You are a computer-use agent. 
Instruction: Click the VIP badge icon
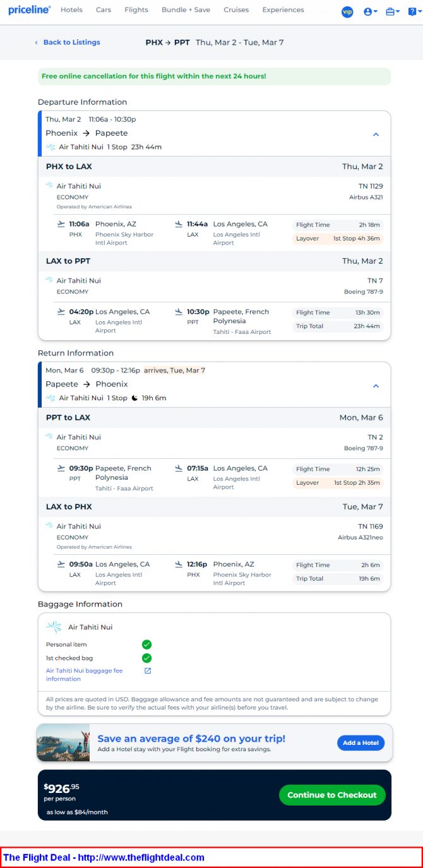347,11
